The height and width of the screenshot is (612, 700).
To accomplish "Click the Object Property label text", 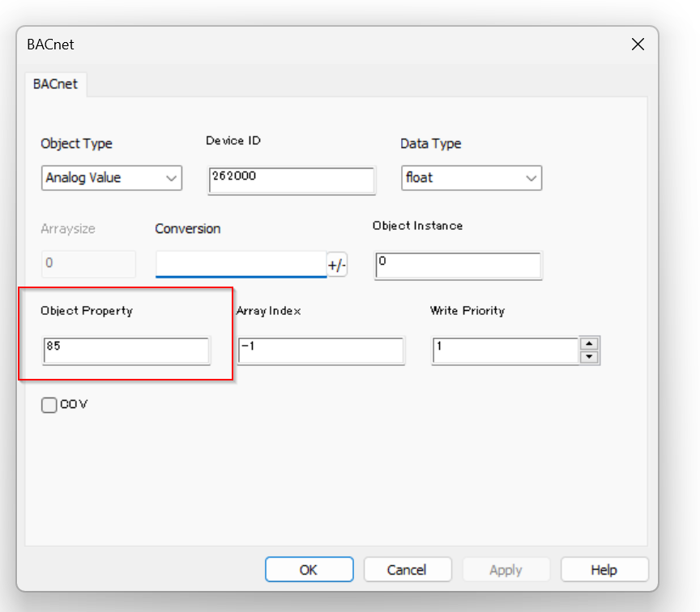I will click(87, 311).
